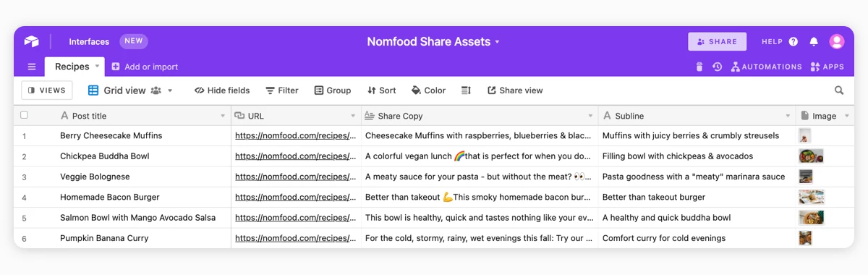Open the Pumpkin Banana Curry URL link
868x275 pixels.
point(297,238)
